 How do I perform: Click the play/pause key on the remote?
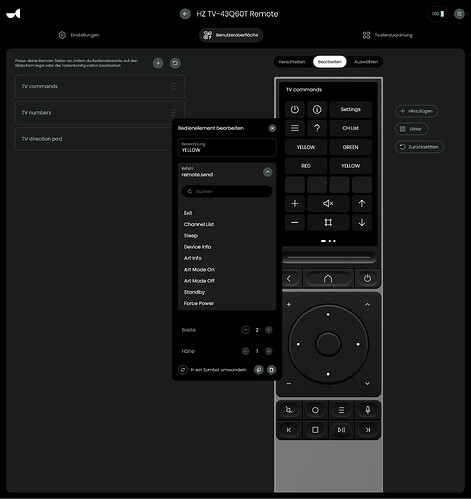[341, 430]
